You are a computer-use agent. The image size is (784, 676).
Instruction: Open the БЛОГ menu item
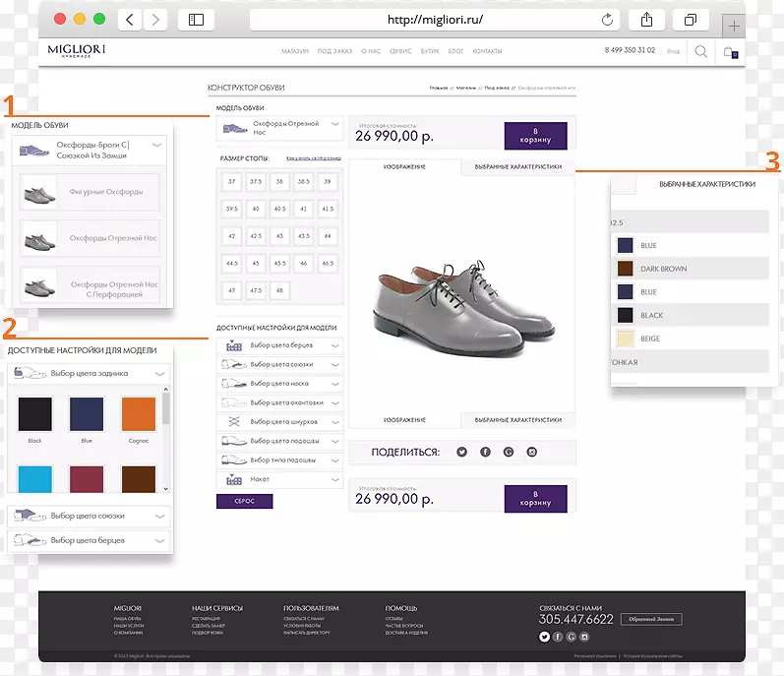click(455, 51)
